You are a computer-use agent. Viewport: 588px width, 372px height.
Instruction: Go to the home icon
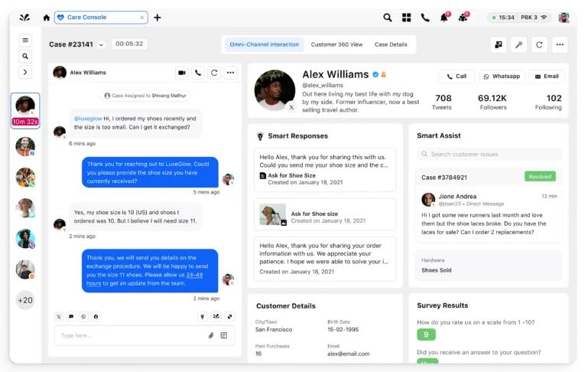pyautogui.click(x=47, y=18)
